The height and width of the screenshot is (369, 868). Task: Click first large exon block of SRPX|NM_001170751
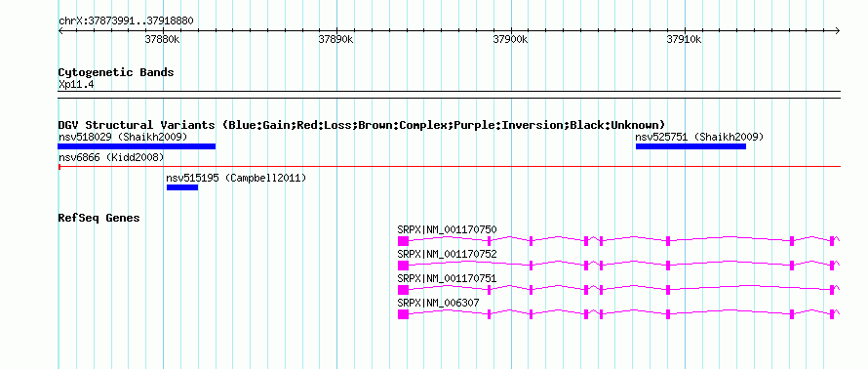(x=403, y=290)
